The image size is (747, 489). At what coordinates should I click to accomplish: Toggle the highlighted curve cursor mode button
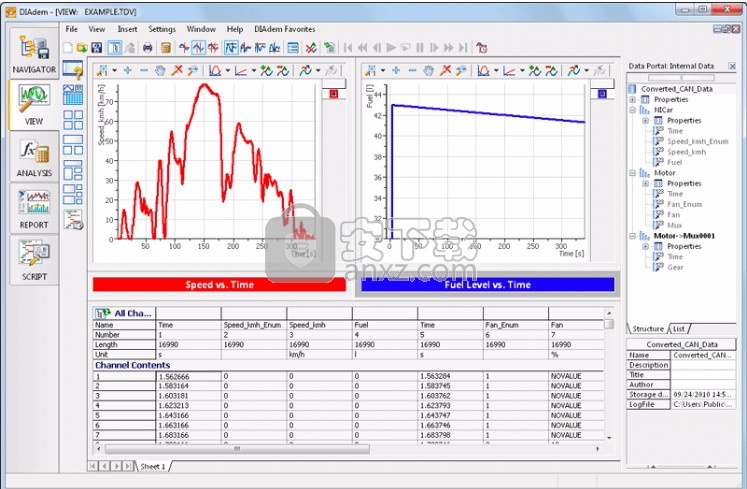click(x=231, y=48)
